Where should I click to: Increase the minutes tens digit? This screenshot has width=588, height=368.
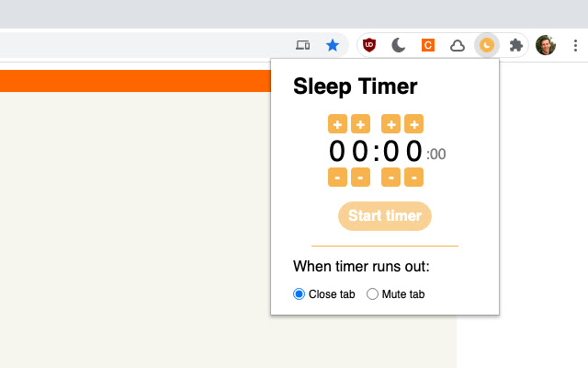coord(390,124)
